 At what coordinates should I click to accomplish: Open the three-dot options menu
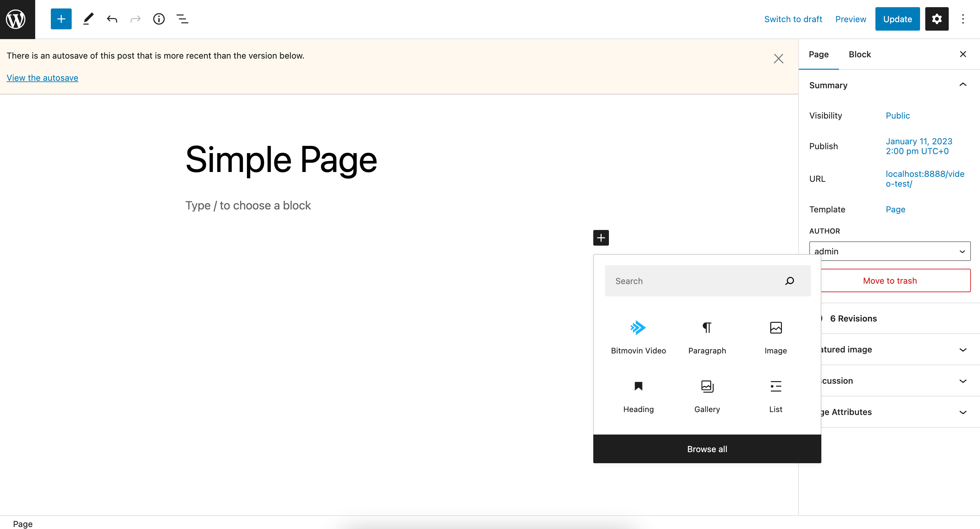tap(962, 19)
